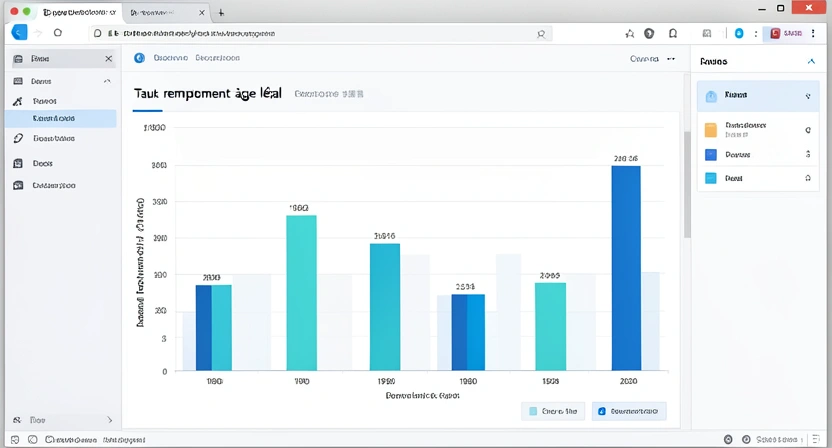Collapse second sidebar section with up chevron
Viewport: 832px width, 448px height.
tap(105, 82)
